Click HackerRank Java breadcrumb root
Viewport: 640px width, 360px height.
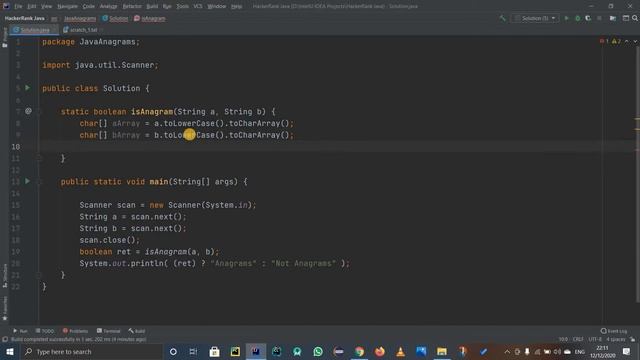pos(24,18)
